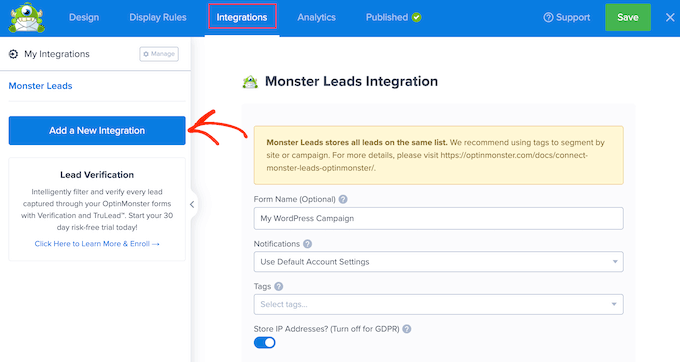
Task: Open the Notifications dropdown
Action: (438, 262)
